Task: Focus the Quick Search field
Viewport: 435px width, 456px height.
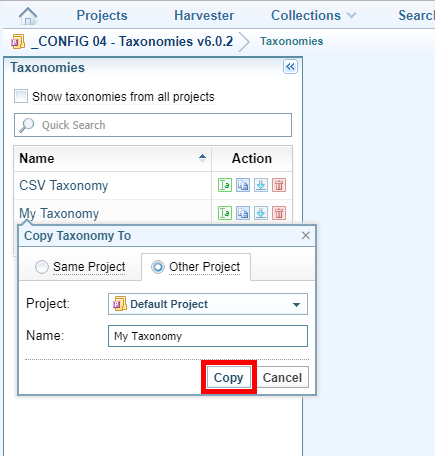Action: 153,125
